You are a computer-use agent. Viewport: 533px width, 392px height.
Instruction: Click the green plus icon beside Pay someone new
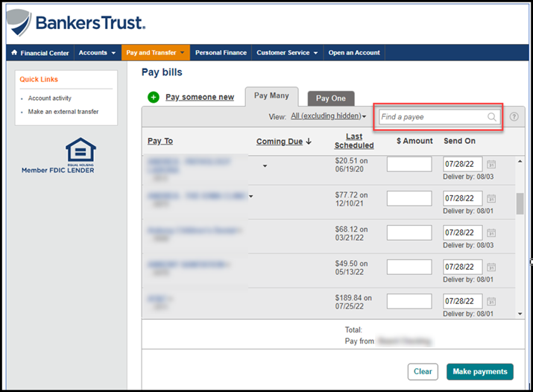coord(154,97)
